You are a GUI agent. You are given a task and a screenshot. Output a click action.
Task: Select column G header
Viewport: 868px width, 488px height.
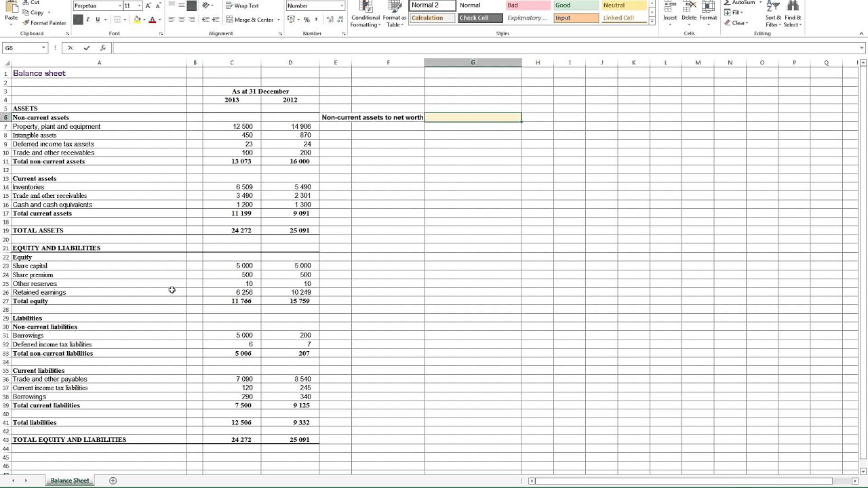[x=473, y=62]
